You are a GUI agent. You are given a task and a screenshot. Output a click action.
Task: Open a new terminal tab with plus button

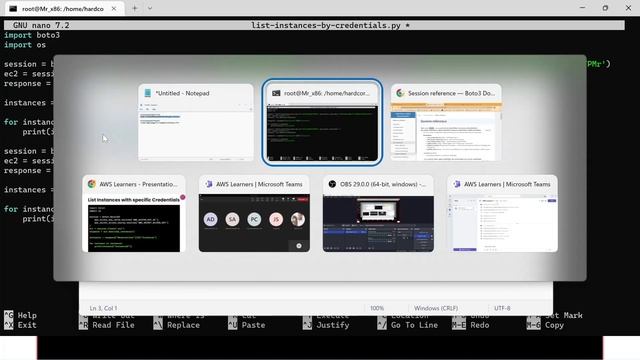pyautogui.click(x=134, y=8)
